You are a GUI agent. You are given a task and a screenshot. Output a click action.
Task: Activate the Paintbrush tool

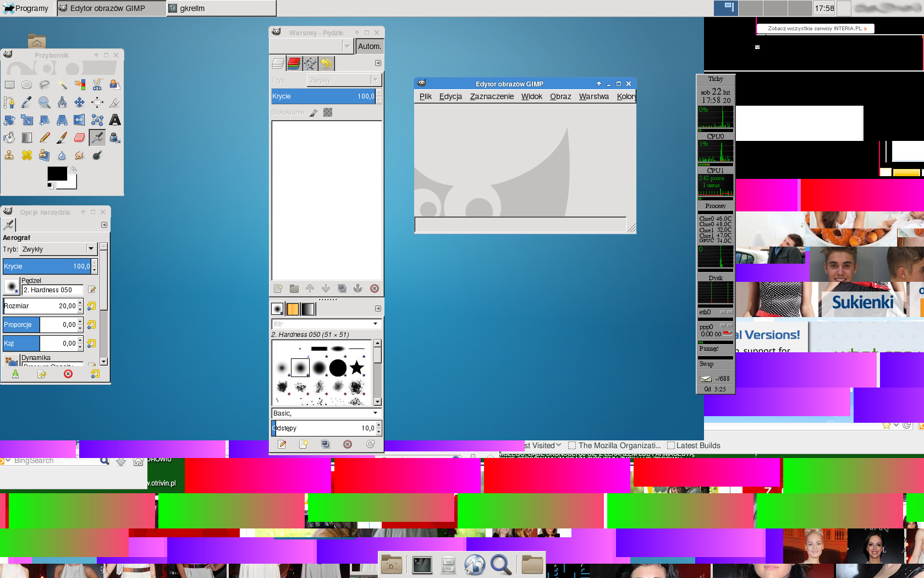62,138
